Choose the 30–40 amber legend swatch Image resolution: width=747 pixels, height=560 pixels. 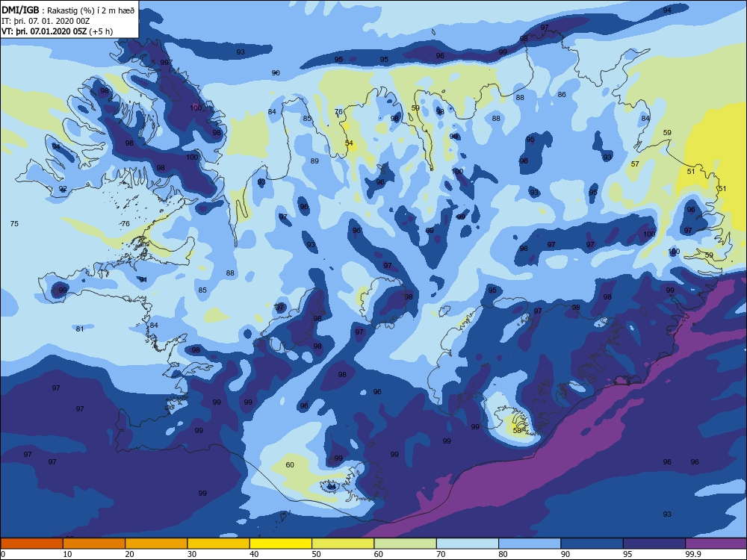(219, 544)
